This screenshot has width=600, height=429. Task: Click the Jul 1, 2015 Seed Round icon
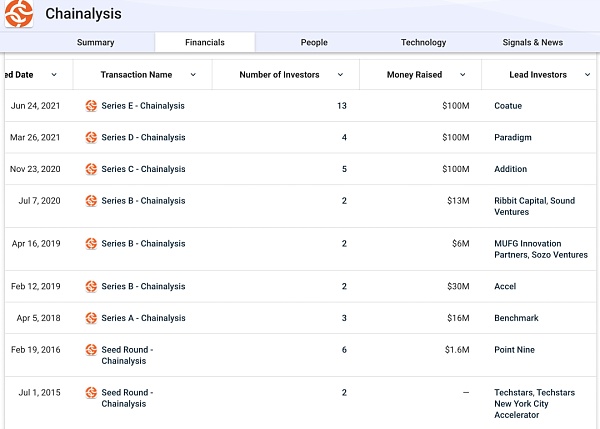(x=91, y=392)
